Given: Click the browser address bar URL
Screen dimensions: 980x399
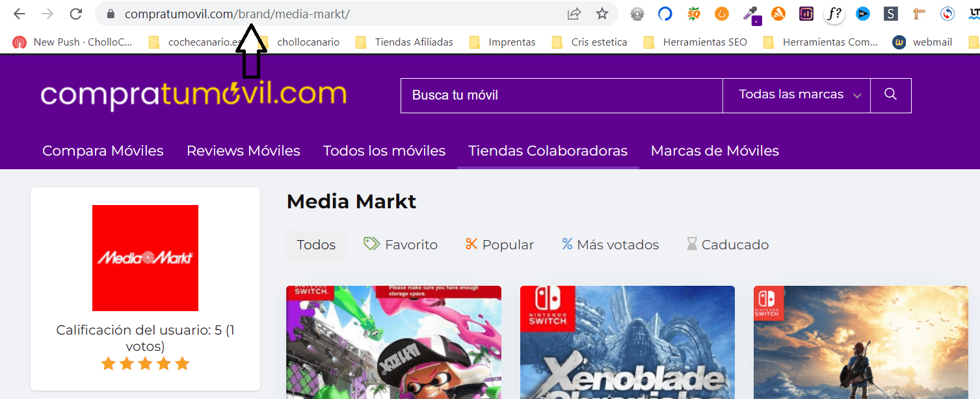Looking at the screenshot, I should coord(237,14).
